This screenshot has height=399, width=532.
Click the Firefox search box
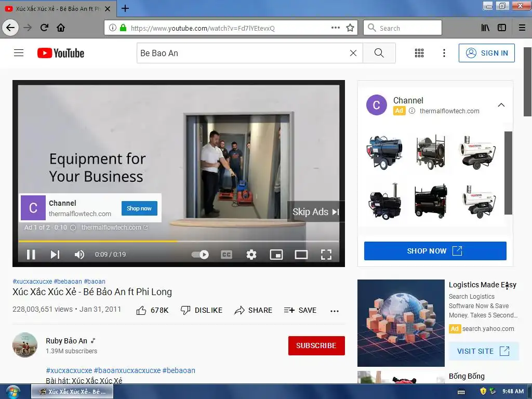(403, 28)
